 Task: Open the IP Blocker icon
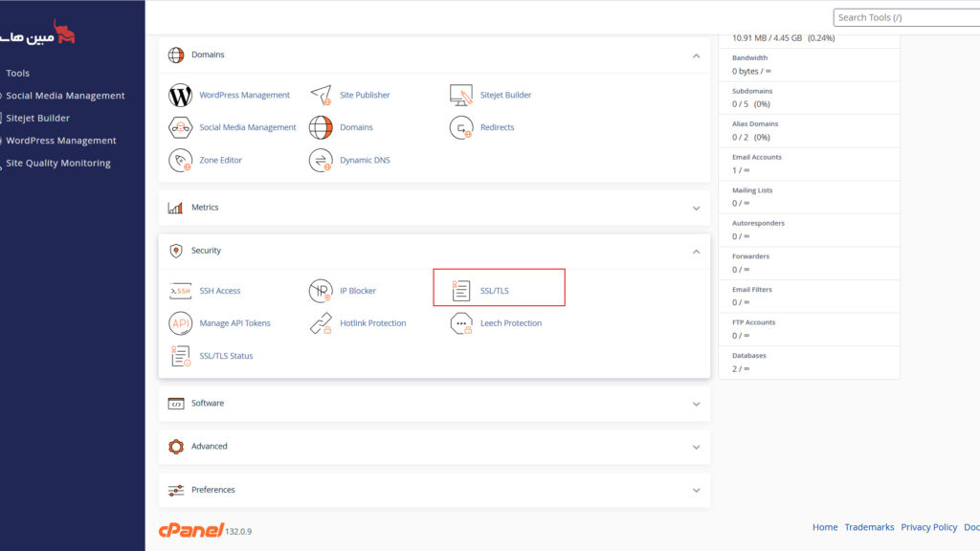click(321, 291)
